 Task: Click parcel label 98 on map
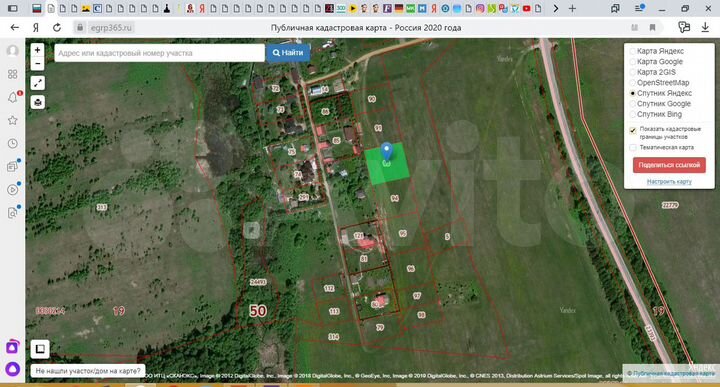421,315
